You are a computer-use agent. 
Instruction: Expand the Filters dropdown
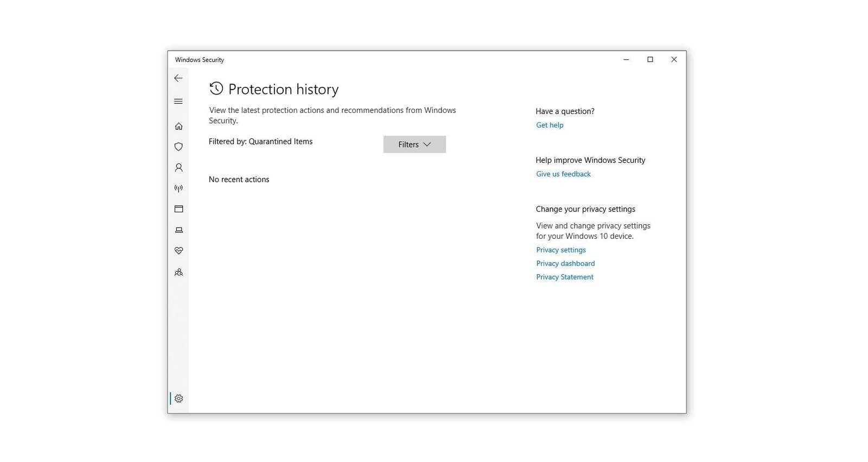click(x=414, y=144)
